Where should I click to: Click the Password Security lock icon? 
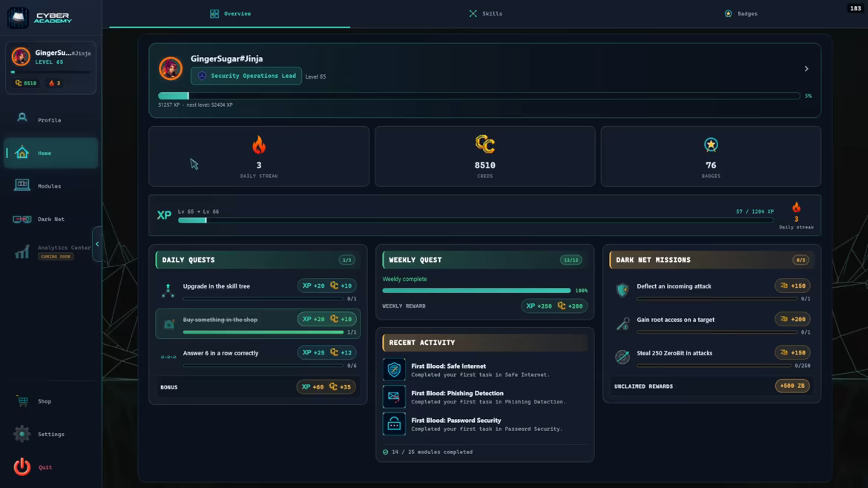[394, 423]
